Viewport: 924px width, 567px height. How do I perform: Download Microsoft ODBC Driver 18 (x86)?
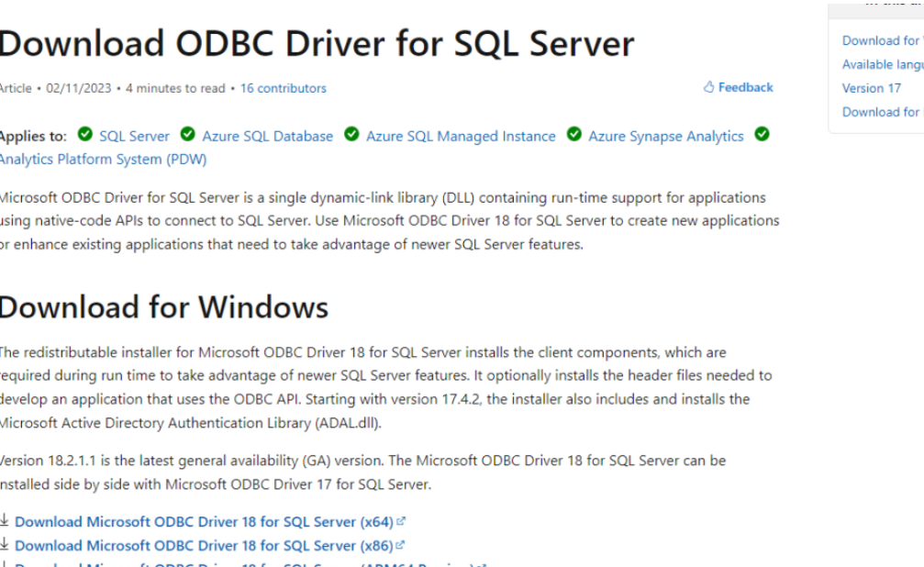204,545
